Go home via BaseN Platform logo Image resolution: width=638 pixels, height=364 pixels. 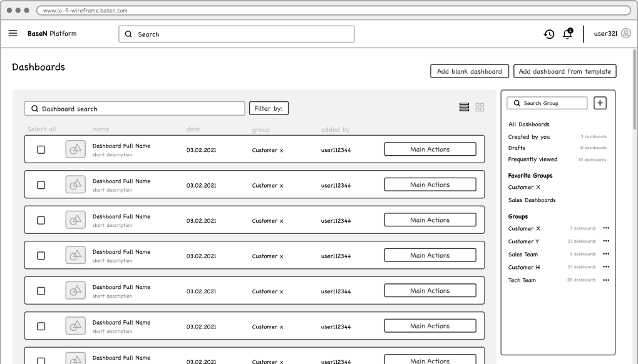click(52, 34)
